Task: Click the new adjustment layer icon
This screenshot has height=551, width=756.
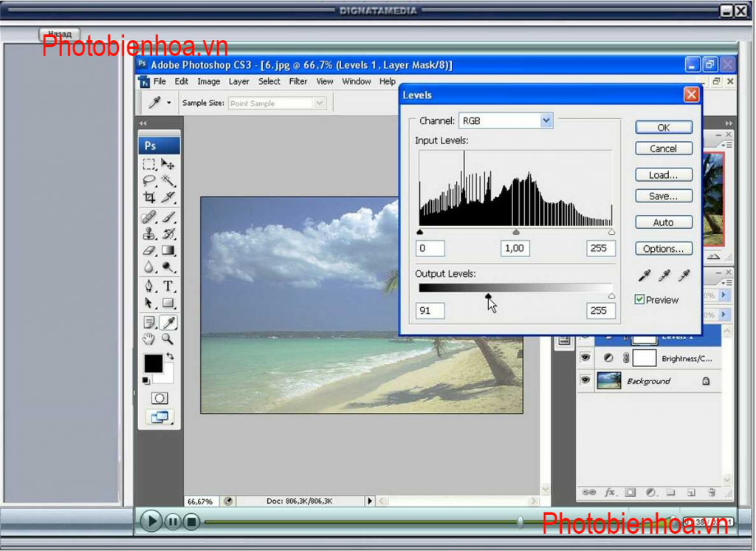Action: [x=650, y=493]
